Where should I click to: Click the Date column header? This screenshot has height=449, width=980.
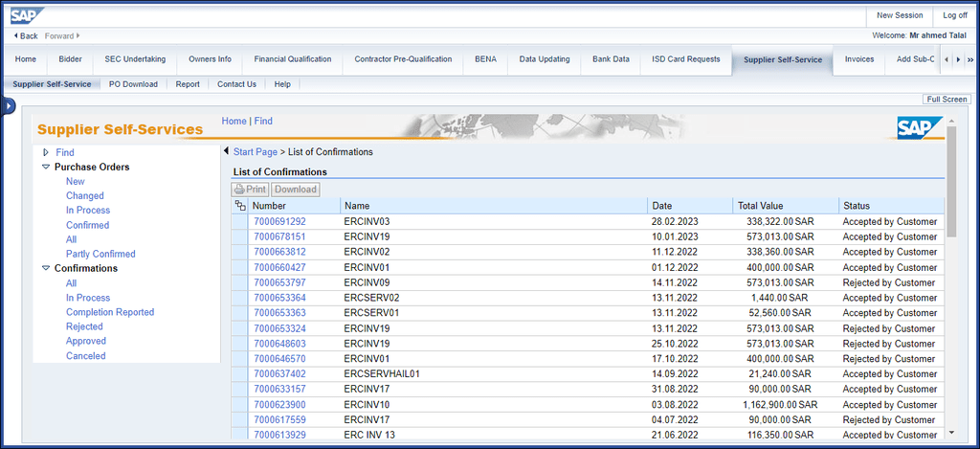pos(690,206)
